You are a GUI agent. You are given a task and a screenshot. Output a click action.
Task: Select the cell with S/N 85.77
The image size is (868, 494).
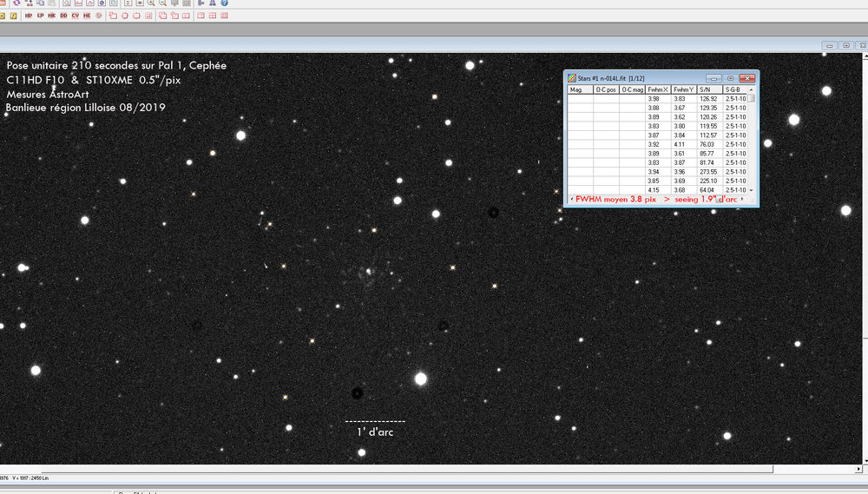710,154
